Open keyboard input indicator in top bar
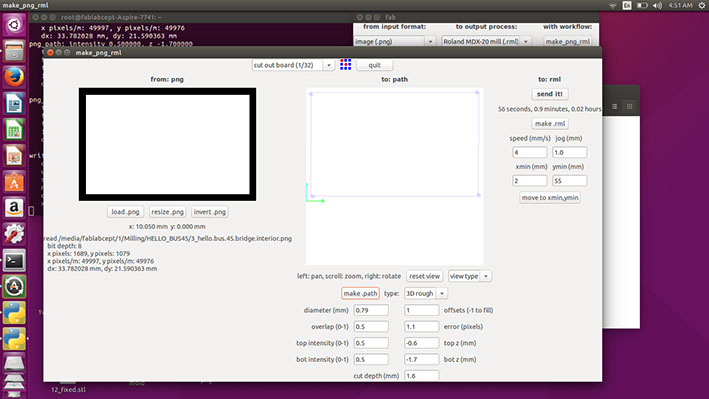The height and width of the screenshot is (399, 709). click(x=627, y=5)
